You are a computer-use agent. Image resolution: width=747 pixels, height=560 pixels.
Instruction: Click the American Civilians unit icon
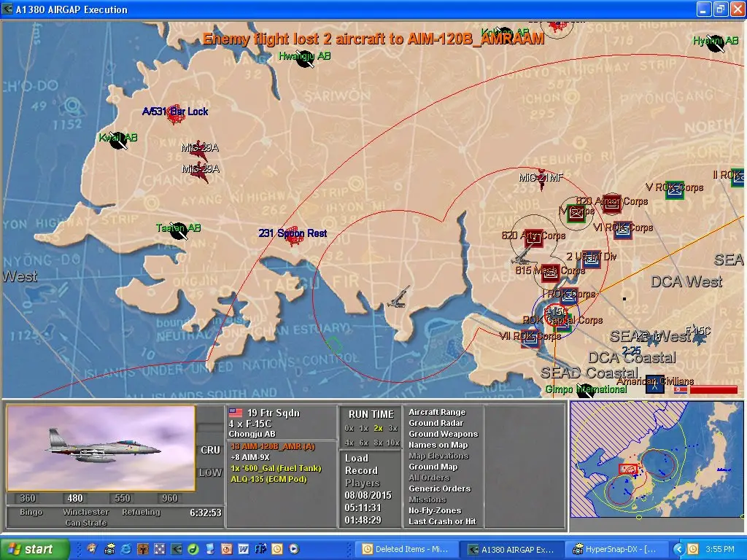coord(654,384)
